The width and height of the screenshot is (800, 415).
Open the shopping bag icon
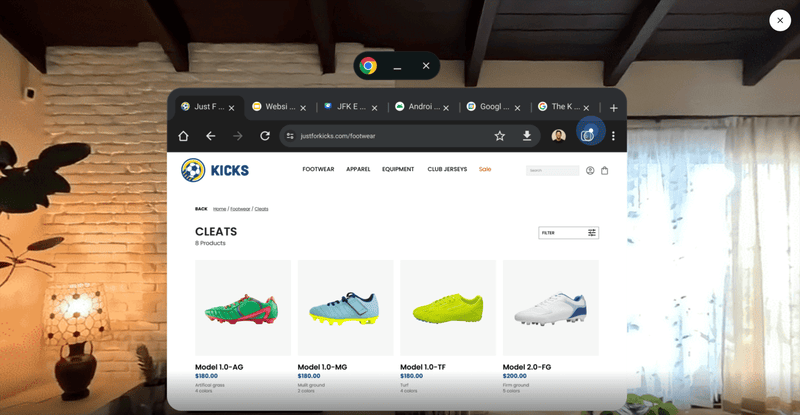(605, 170)
